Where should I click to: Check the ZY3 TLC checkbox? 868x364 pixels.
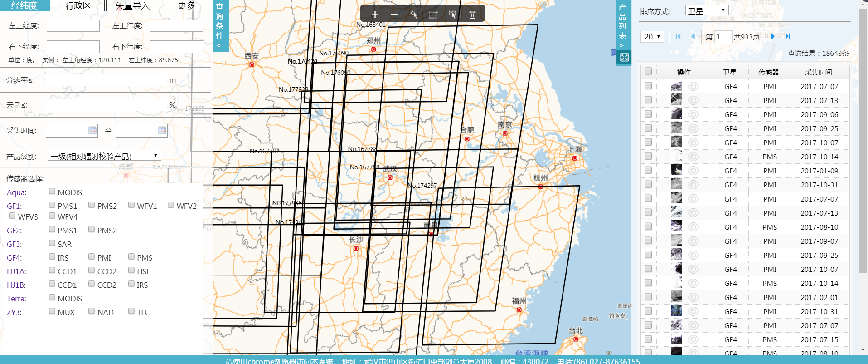(131, 311)
